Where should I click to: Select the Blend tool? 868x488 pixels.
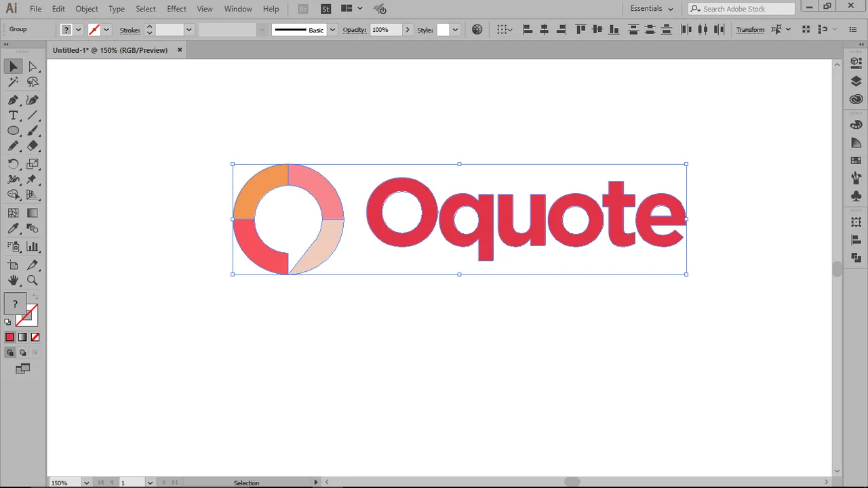pyautogui.click(x=33, y=229)
